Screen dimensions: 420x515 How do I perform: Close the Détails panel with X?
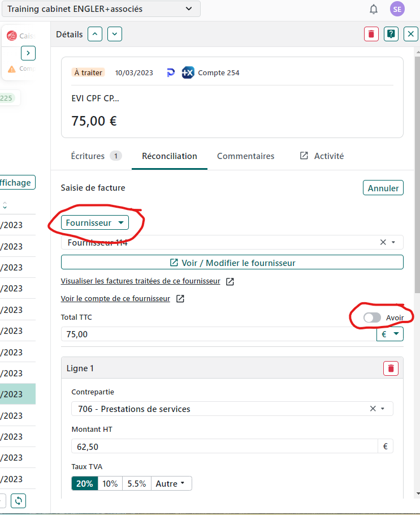[x=411, y=34]
